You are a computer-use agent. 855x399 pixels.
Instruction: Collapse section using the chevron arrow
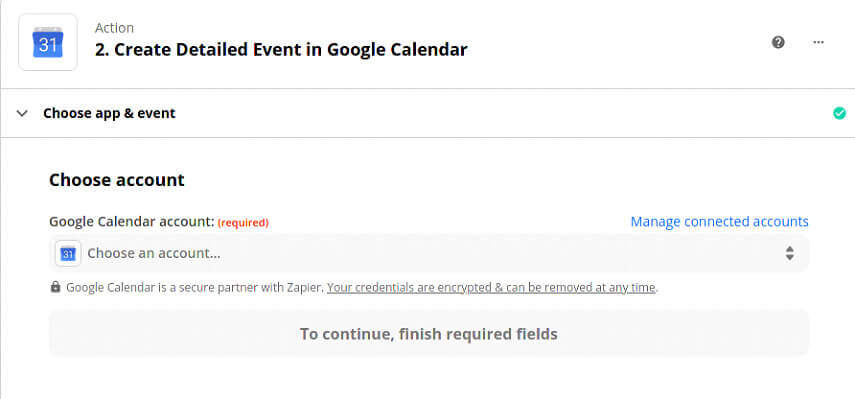point(22,113)
